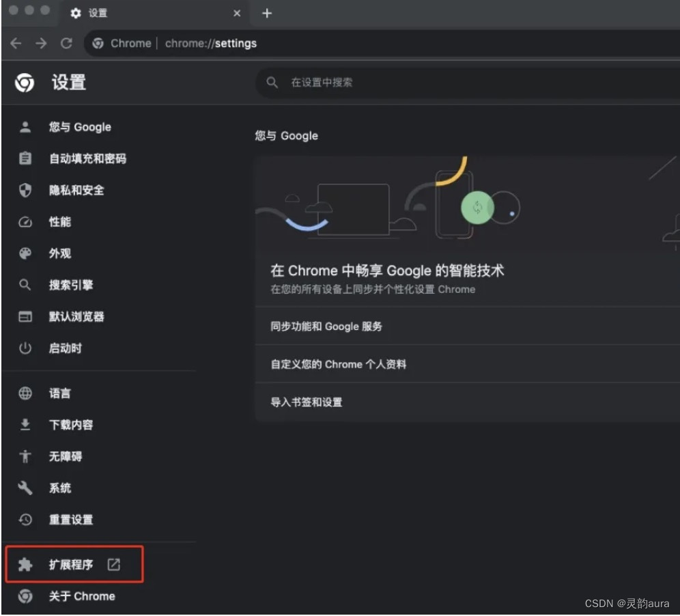Click the Chrome logo beside 设置 heading
The image size is (680, 616).
[x=25, y=83]
